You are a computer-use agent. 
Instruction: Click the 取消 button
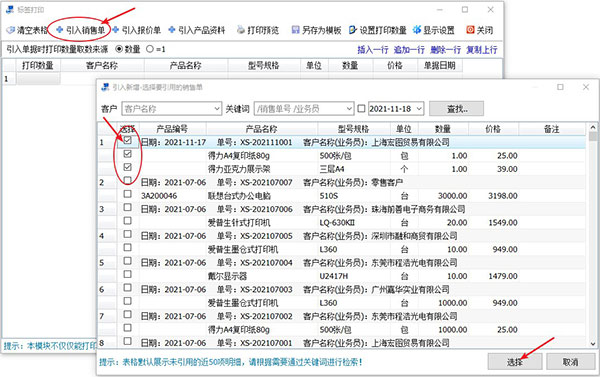click(x=570, y=362)
